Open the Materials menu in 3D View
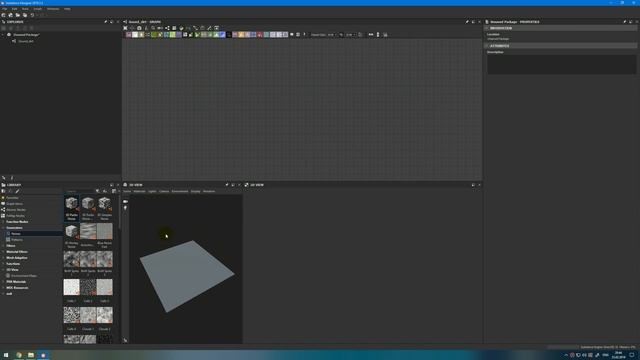Viewport: 640px width, 360px height. point(140,191)
